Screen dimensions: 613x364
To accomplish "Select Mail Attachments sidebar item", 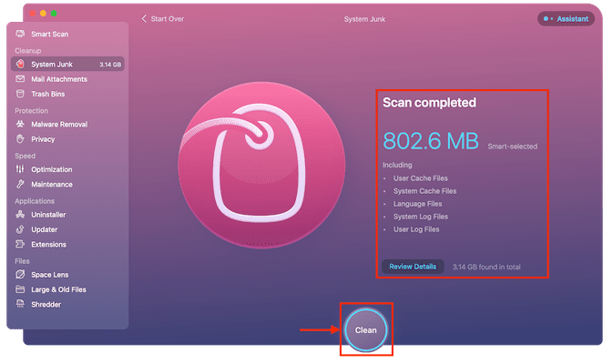I will coord(67,79).
